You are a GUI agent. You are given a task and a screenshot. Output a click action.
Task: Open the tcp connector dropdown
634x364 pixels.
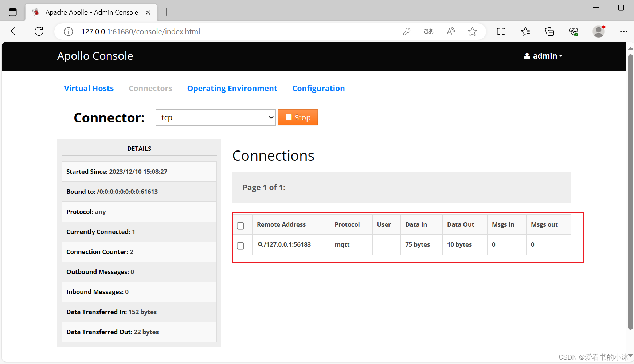point(216,117)
